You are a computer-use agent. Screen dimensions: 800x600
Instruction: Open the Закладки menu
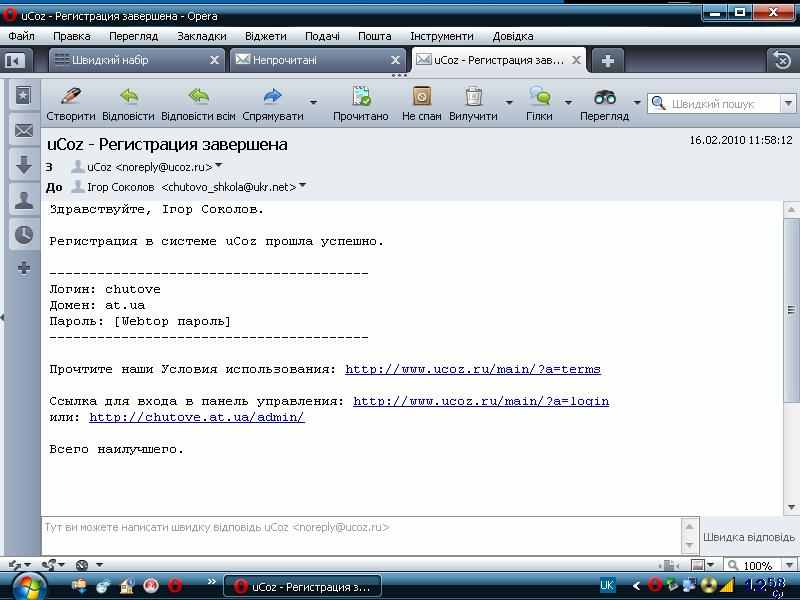coord(202,36)
